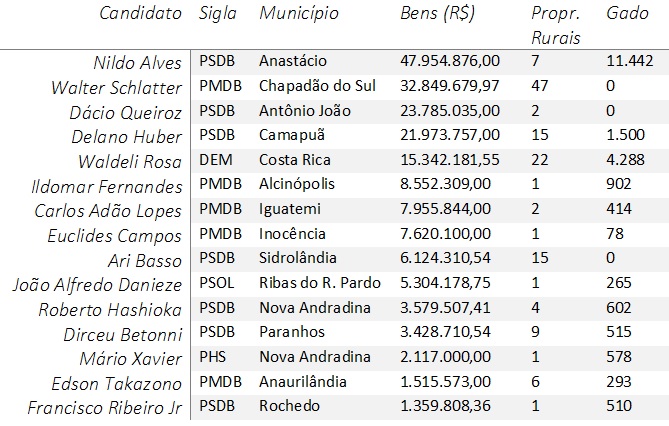
Task: Click the Costa Rica municipality cell
Action: (295, 160)
